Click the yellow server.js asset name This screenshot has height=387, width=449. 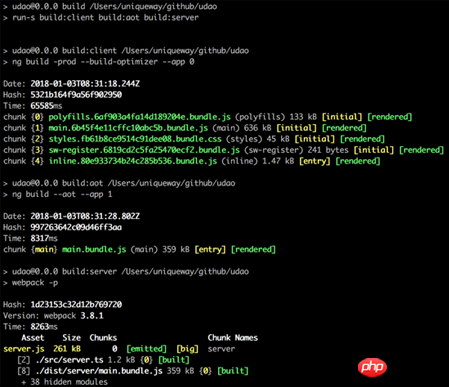click(24, 349)
